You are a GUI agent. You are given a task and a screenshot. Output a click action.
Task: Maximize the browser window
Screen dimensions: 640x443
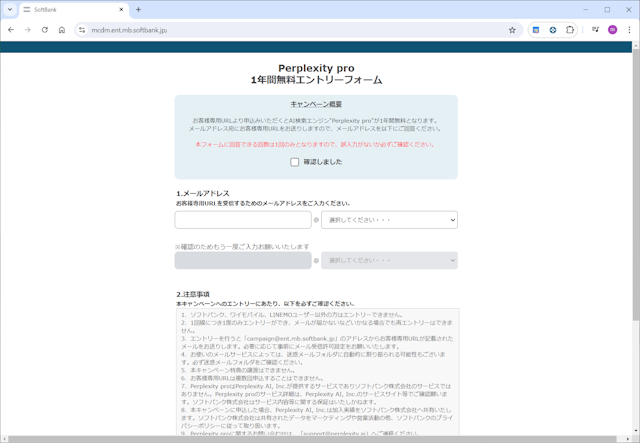click(607, 9)
